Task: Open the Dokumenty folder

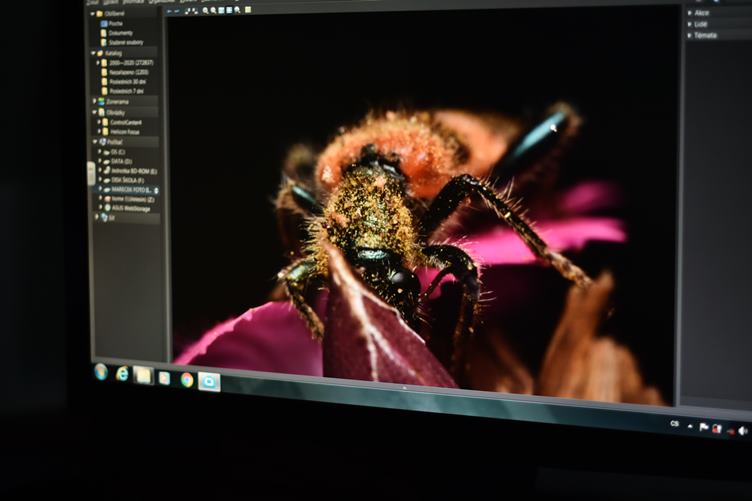Action: pos(117,33)
